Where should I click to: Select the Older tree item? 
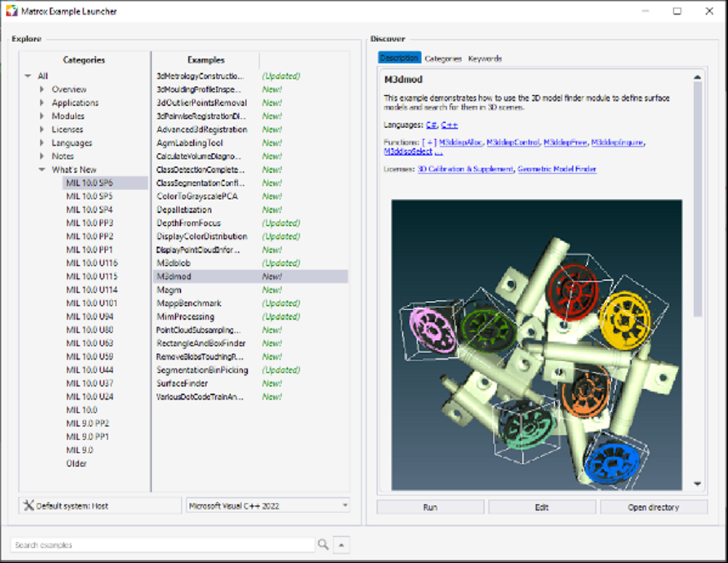76,463
